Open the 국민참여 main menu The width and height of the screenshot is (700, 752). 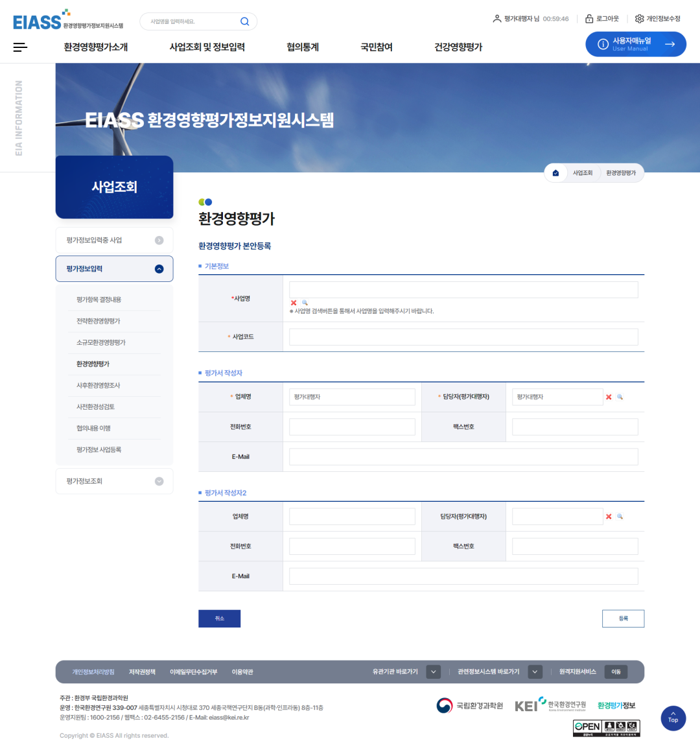point(377,47)
